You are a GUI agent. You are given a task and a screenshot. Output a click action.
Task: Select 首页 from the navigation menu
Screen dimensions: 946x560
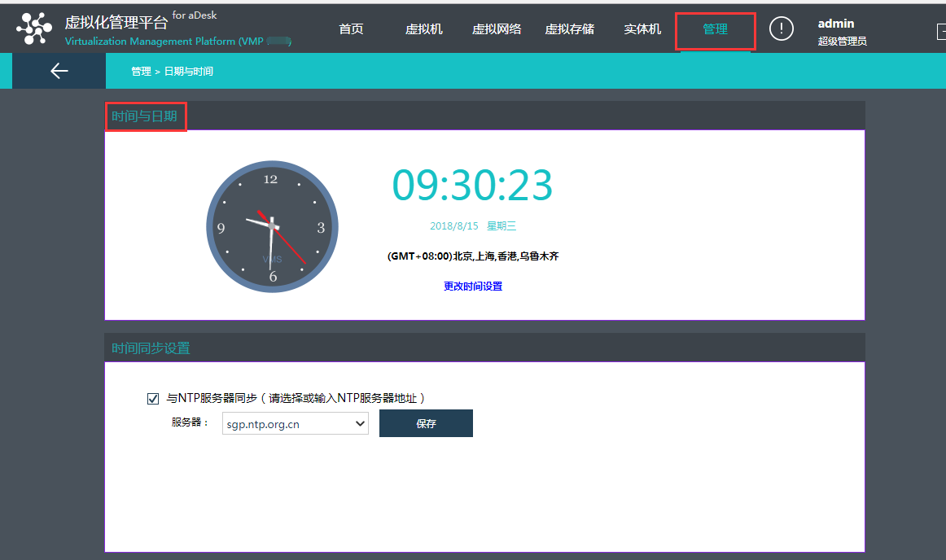point(351,28)
